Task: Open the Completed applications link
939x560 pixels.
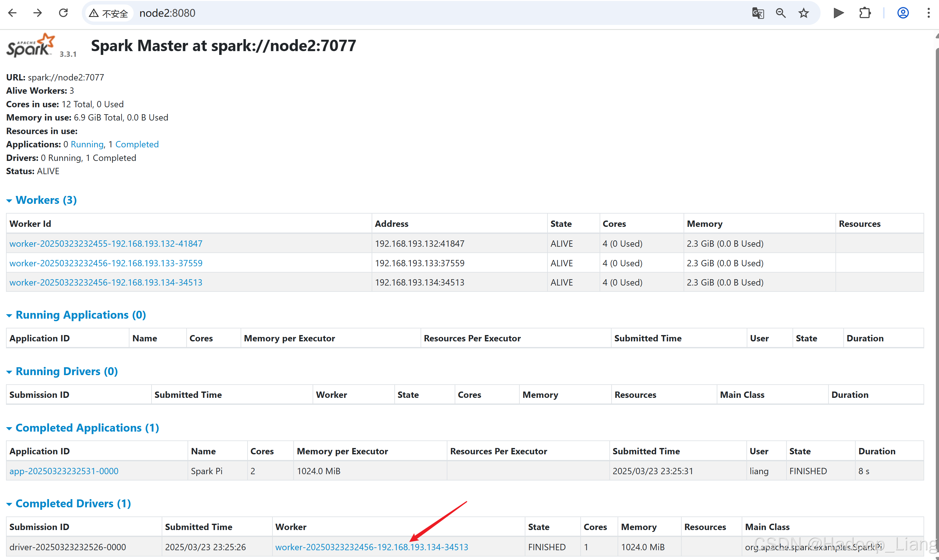Action: tap(137, 144)
